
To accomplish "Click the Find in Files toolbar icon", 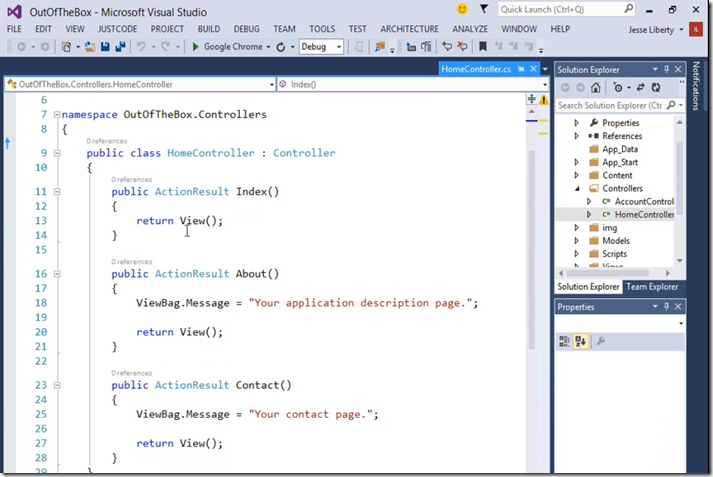I will coord(380,47).
